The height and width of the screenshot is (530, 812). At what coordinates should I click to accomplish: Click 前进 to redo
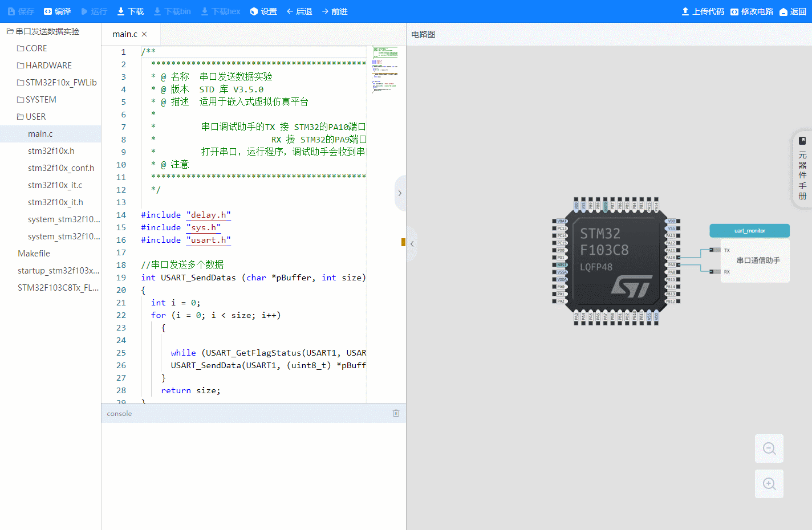pos(335,11)
